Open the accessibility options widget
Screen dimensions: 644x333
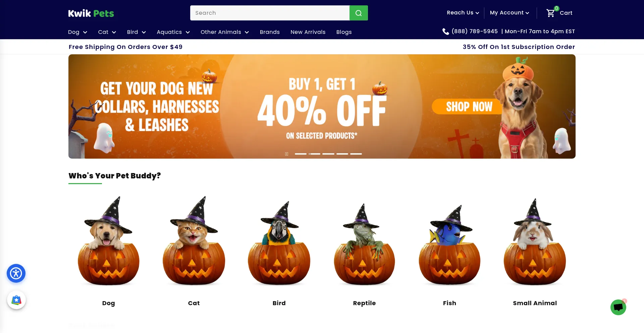point(16,273)
